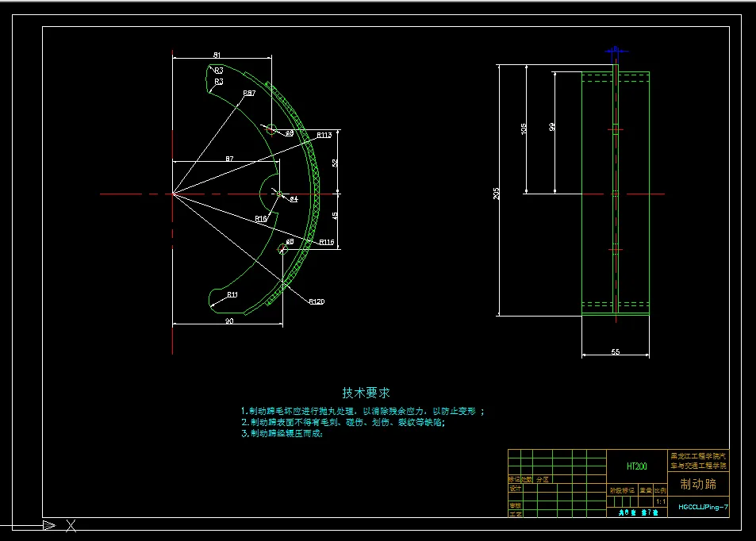Select the 审核 row label in title block
Image resolution: width=756 pixels, height=541 pixels.
[515, 506]
